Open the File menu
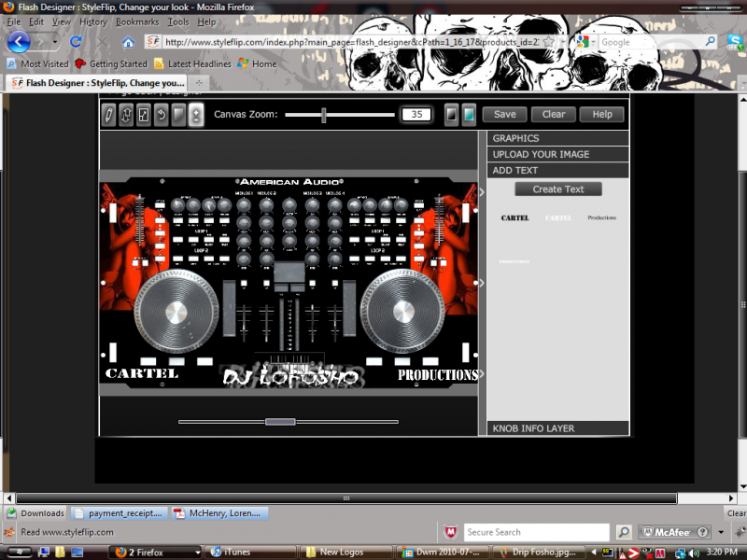 14,21
